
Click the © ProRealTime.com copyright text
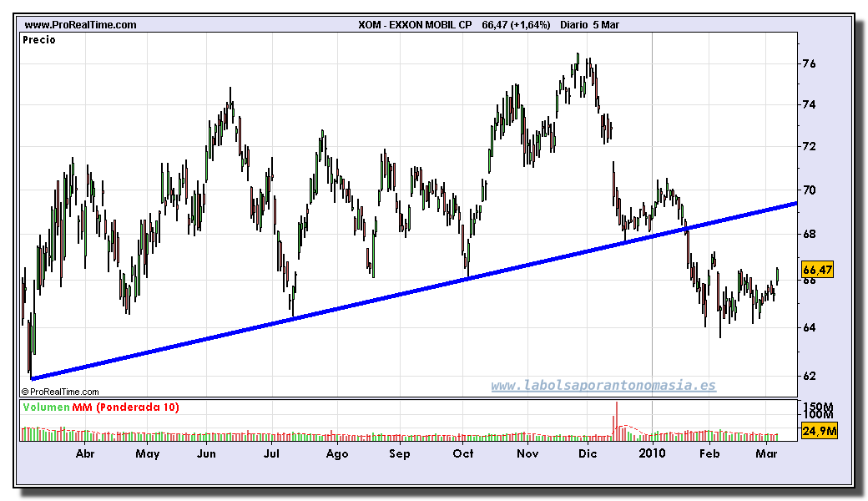pyautogui.click(x=60, y=392)
